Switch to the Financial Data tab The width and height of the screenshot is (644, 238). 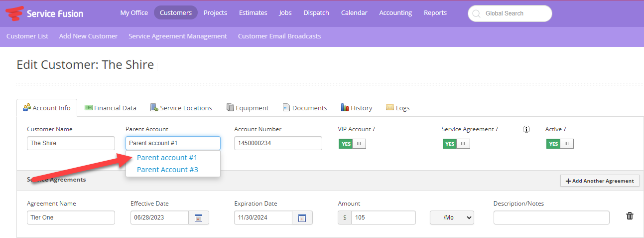111,108
